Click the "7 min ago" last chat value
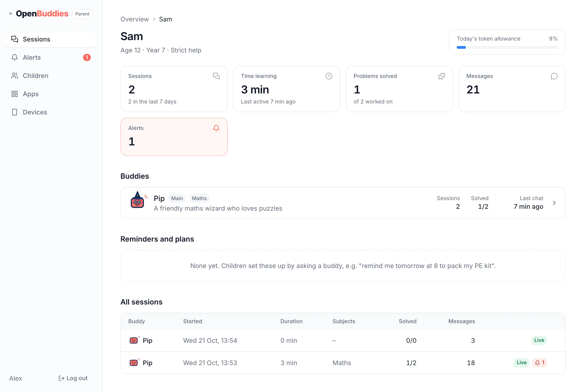 (528, 206)
